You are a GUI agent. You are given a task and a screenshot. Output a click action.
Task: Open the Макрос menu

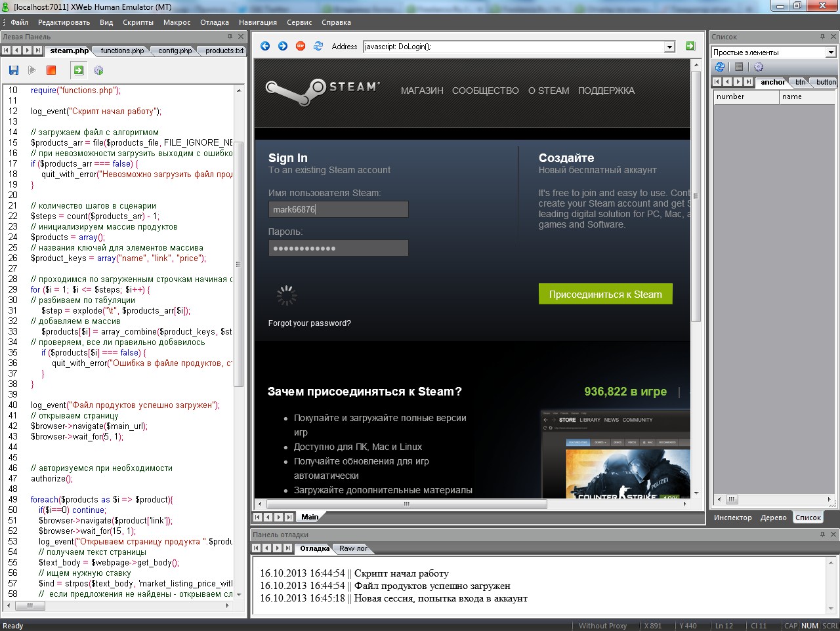tap(177, 22)
